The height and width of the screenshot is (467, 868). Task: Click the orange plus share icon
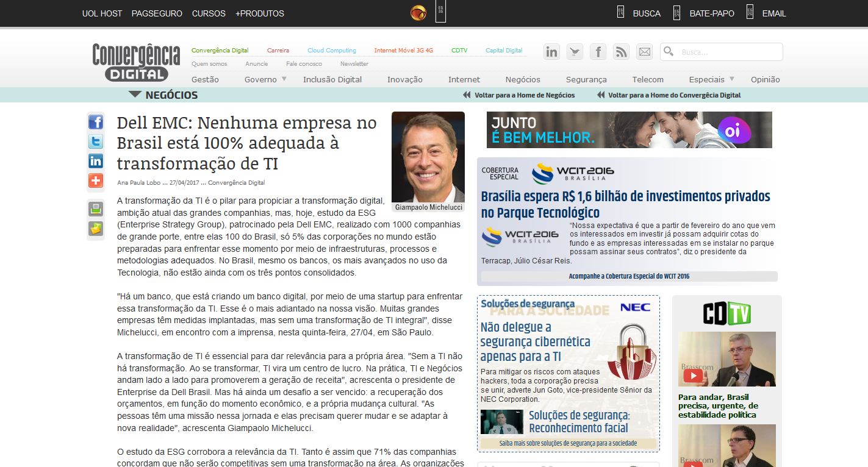coord(96,180)
